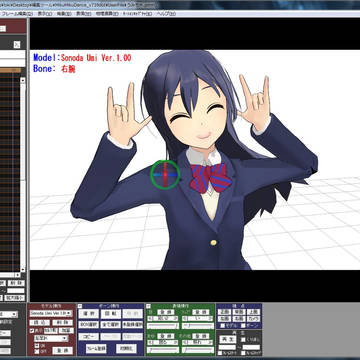
Task: Open the 表示 menu in the menu bar
Action: click(44, 14)
